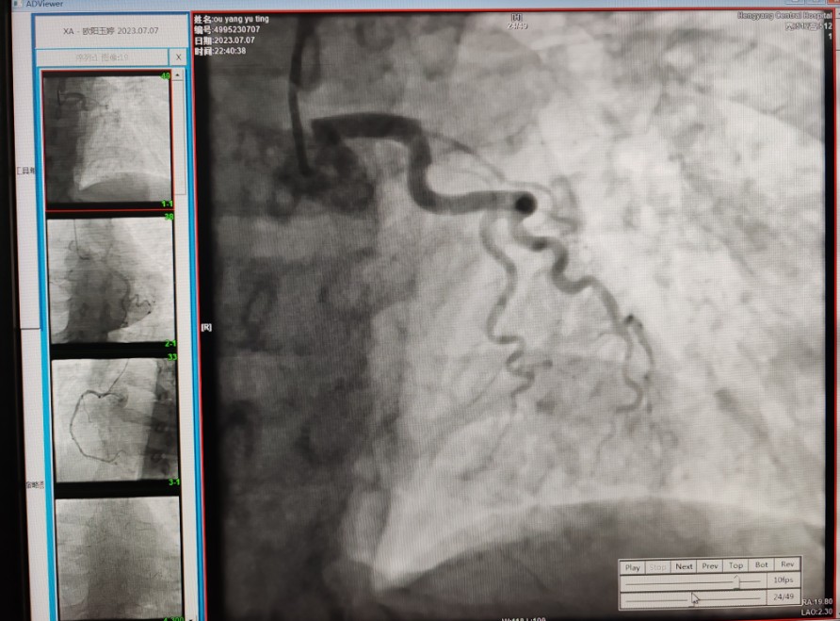Jump to first frame with Top
Image resolution: width=840 pixels, height=621 pixels.
735,566
